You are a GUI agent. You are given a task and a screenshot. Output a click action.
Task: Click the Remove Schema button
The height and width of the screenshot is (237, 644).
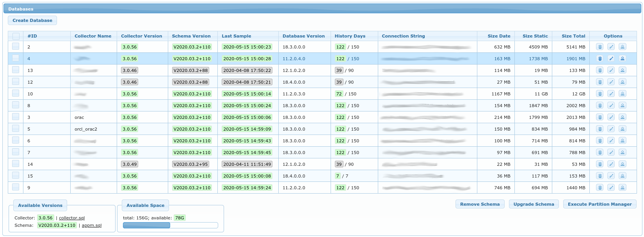point(480,204)
